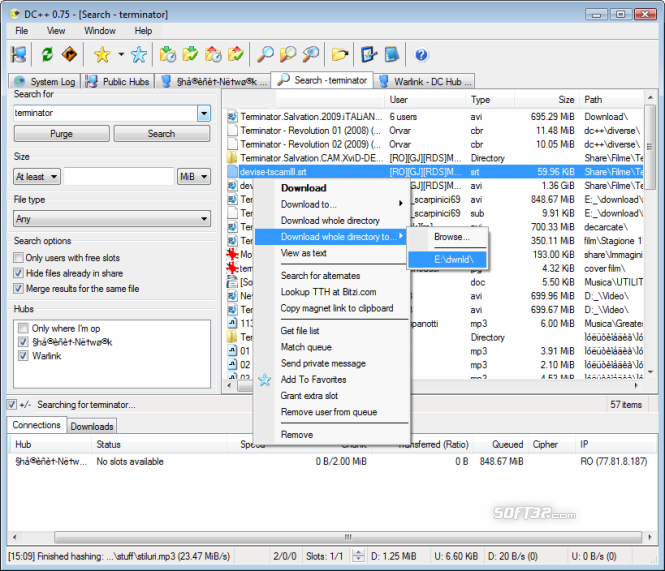Viewport: 665px width, 571px height.
Task: Click avi file icon of Terminator.Salvation.2009 row
Action: pyautogui.click(x=232, y=116)
